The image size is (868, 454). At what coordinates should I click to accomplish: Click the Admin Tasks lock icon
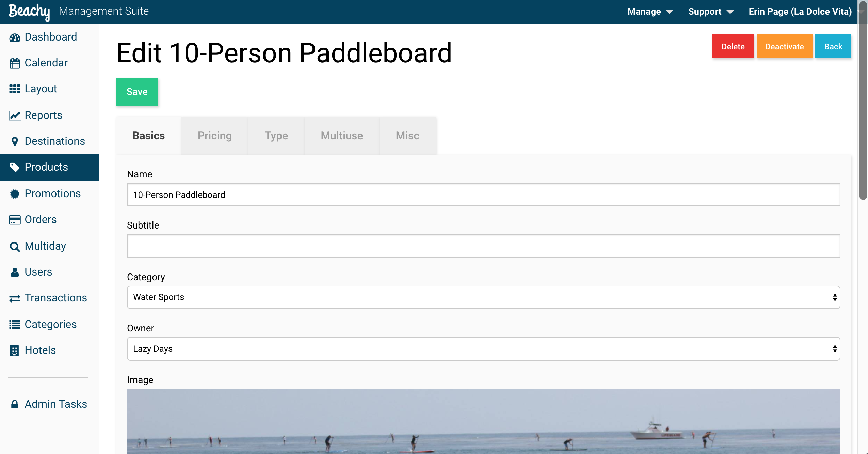click(15, 404)
